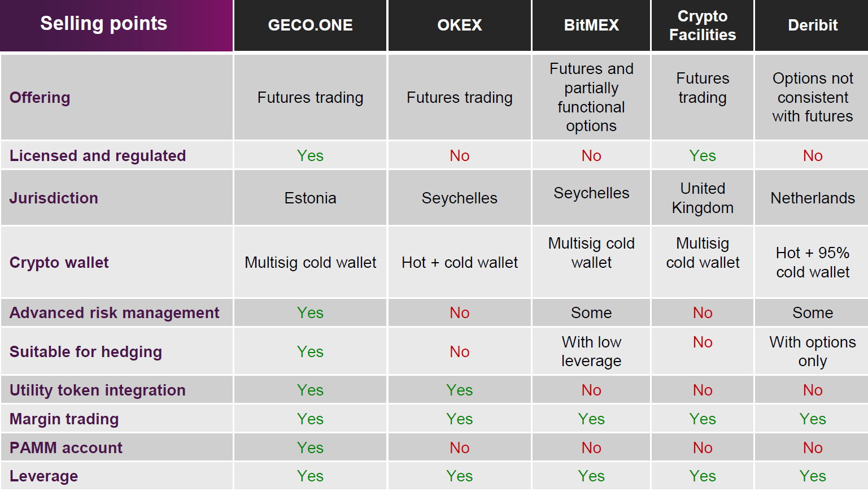Click the United Kingdom jurisdiction cell
This screenshot has width=868, height=491.
703,198
